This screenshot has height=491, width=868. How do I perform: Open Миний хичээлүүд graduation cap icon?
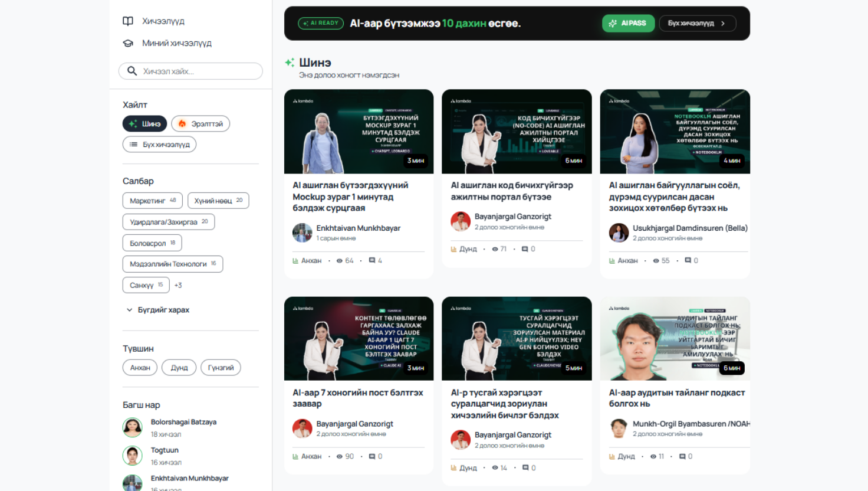tap(128, 43)
